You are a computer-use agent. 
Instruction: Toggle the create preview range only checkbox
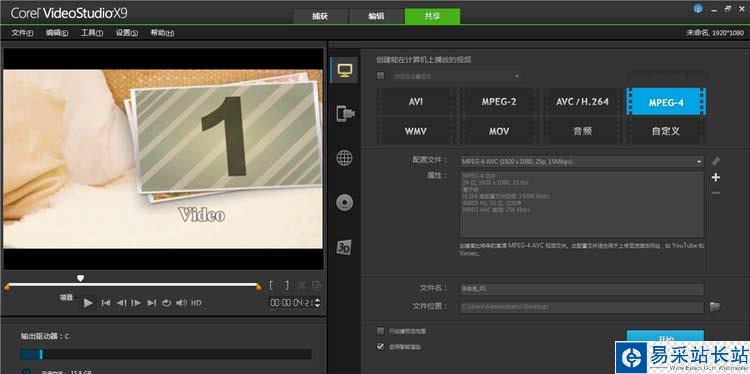pyautogui.click(x=381, y=330)
